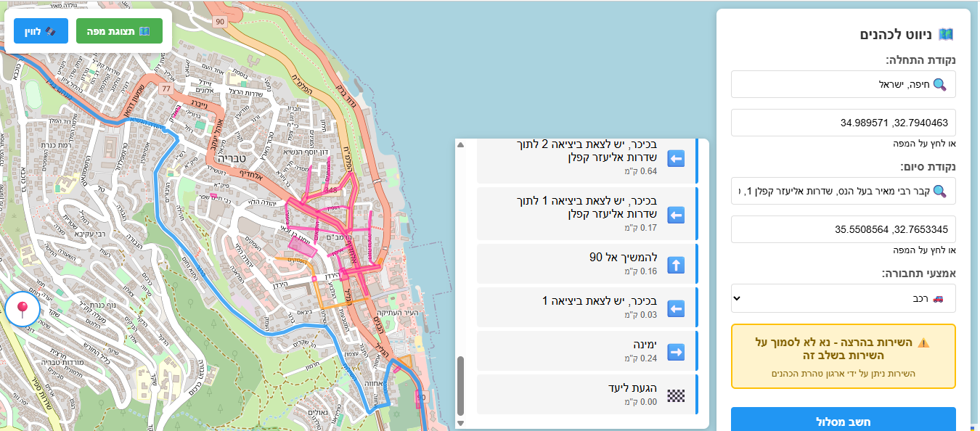Screen dimensions: 980x431
Task: Click right turn arrow icon (ימינה)
Action: click(x=676, y=352)
